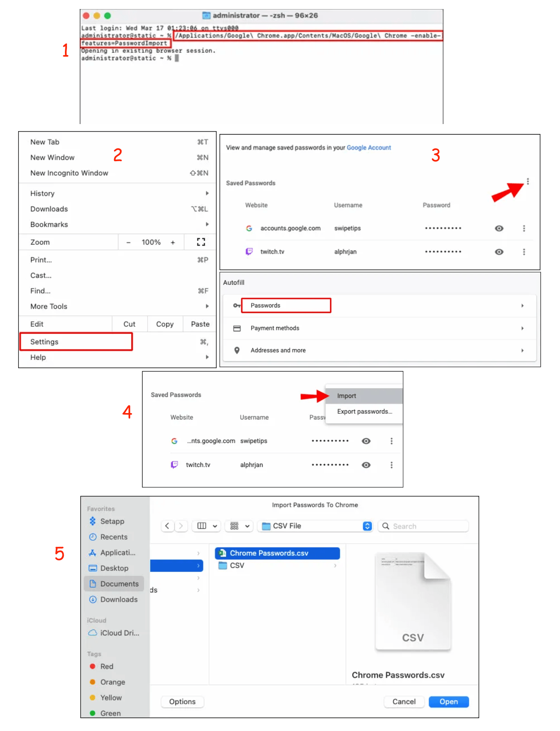Open the CSV File location dropdown
560x731 pixels.
coord(315,526)
